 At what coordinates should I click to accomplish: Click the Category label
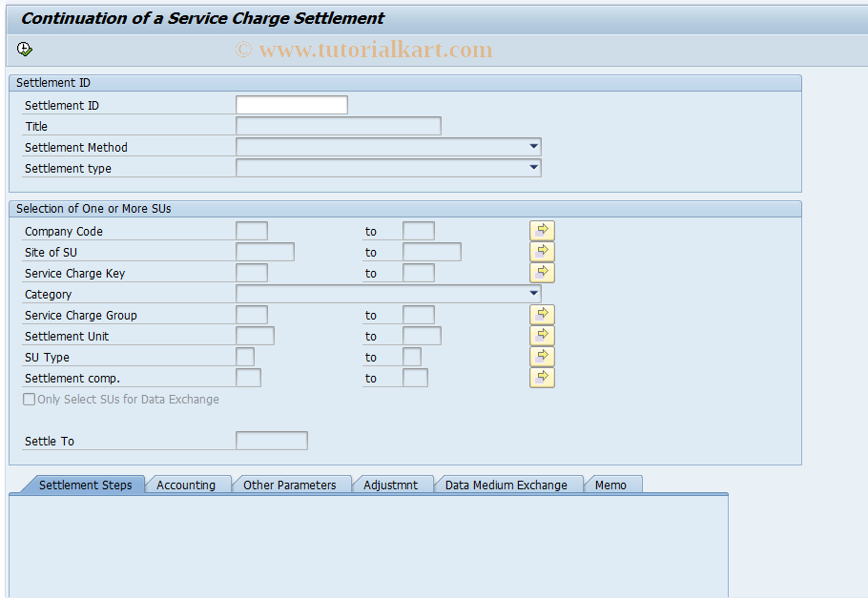coord(48,295)
